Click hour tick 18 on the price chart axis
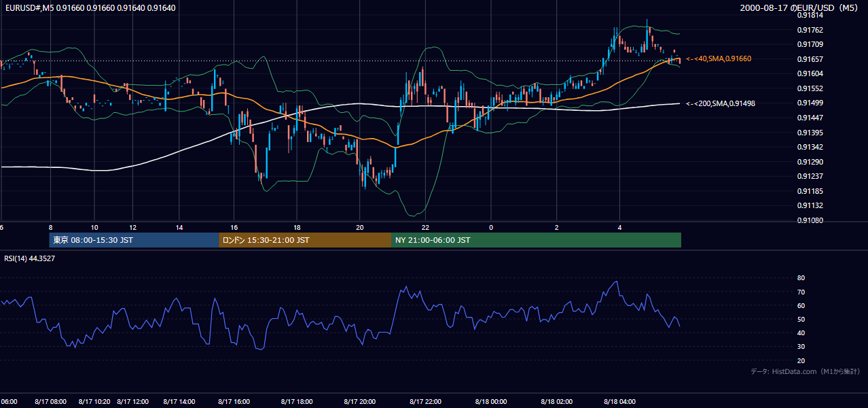868x408 pixels. (x=297, y=227)
